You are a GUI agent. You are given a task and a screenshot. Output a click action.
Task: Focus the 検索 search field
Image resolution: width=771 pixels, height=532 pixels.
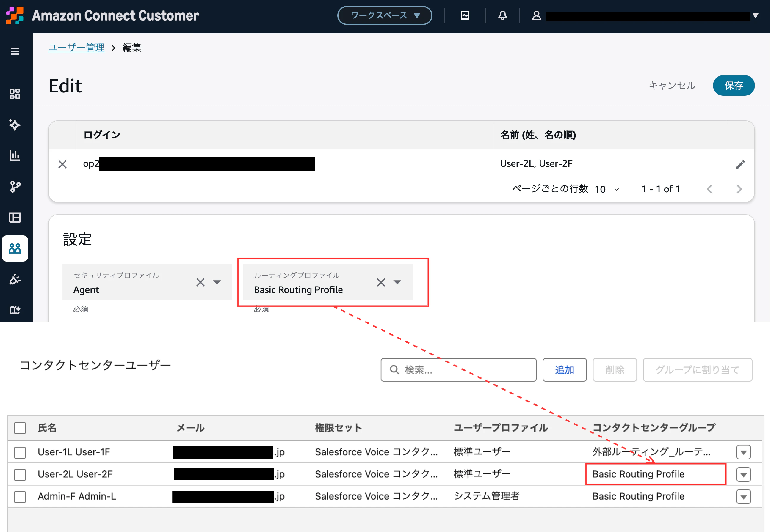tap(458, 370)
